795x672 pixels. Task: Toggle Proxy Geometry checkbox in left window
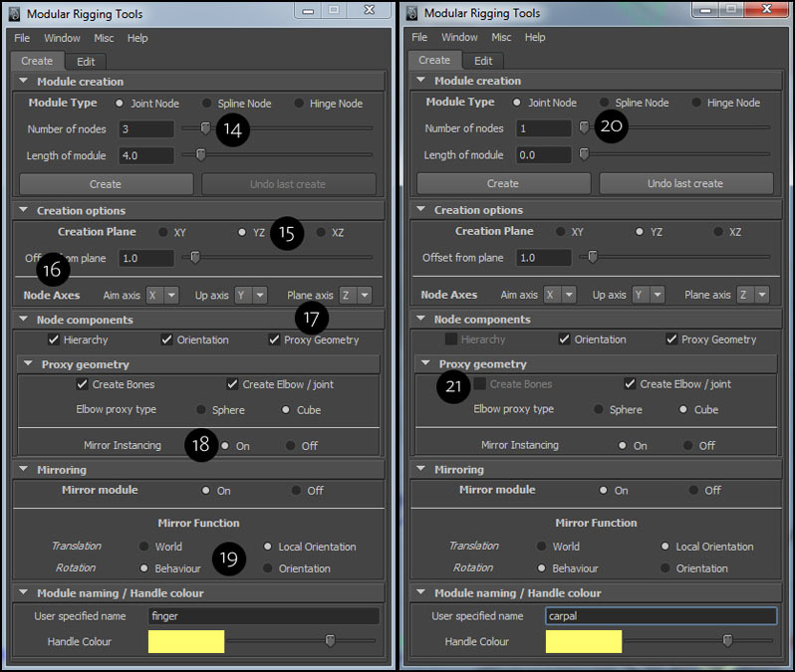[274, 339]
